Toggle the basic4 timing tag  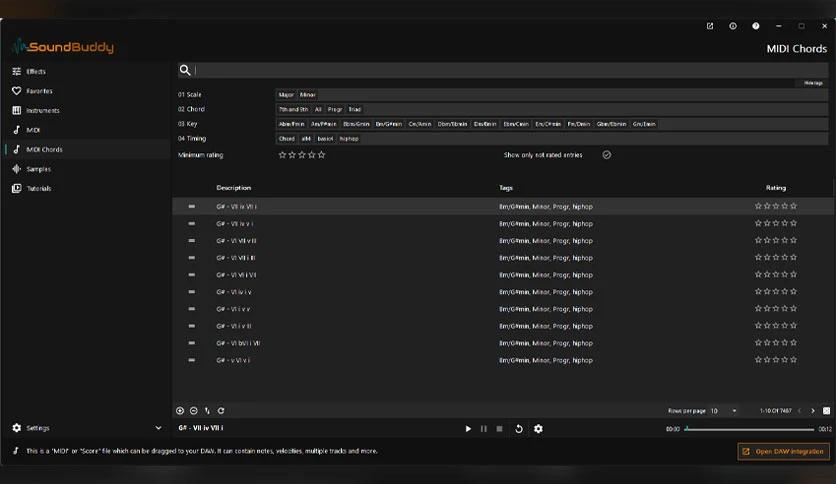325,139
